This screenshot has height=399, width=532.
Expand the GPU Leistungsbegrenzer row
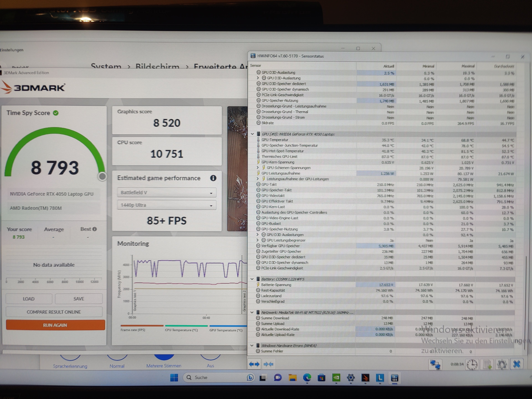[258, 240]
